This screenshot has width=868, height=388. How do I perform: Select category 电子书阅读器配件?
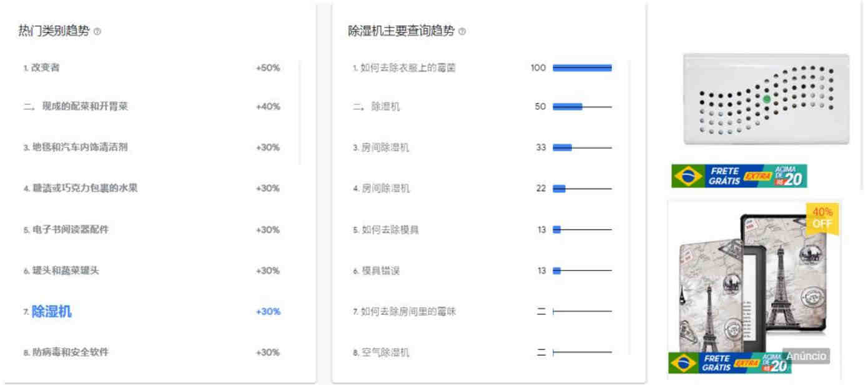(70, 229)
